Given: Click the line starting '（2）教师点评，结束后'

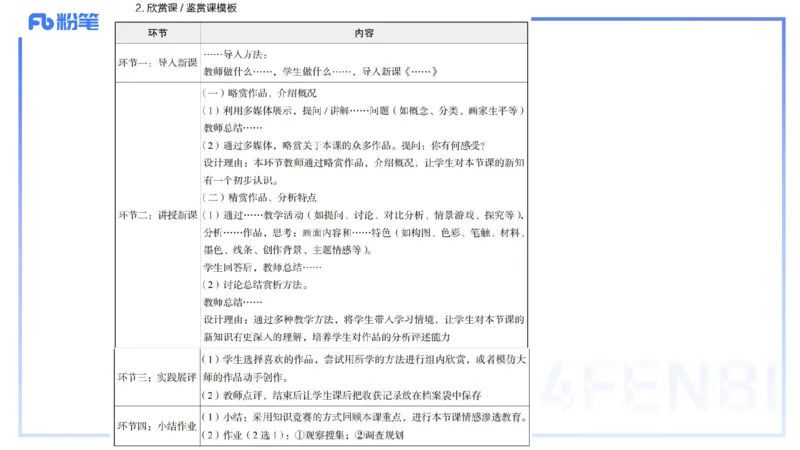Looking at the screenshot, I should 342,395.
